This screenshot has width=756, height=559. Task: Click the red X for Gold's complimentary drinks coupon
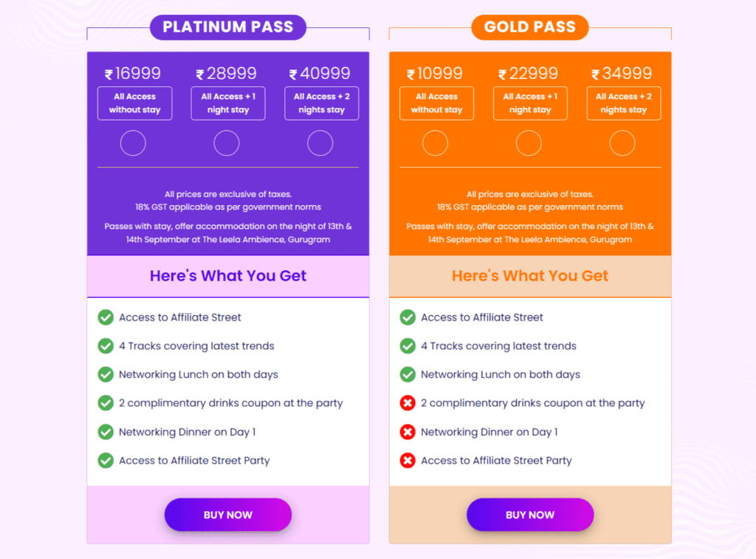(x=408, y=403)
